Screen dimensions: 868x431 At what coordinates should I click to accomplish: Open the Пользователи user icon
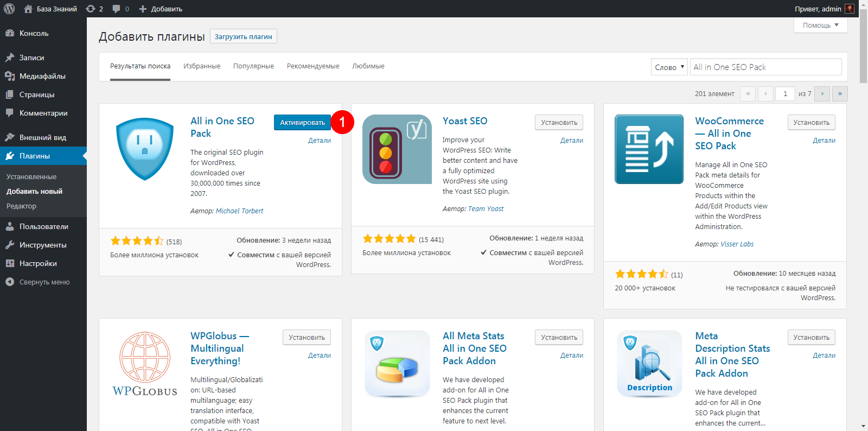click(x=10, y=226)
